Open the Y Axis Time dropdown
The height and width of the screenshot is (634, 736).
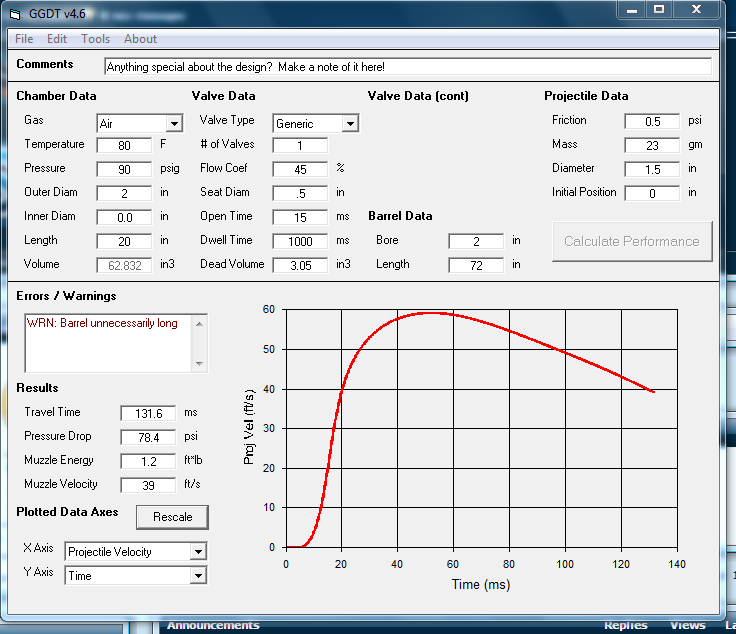tap(198, 576)
